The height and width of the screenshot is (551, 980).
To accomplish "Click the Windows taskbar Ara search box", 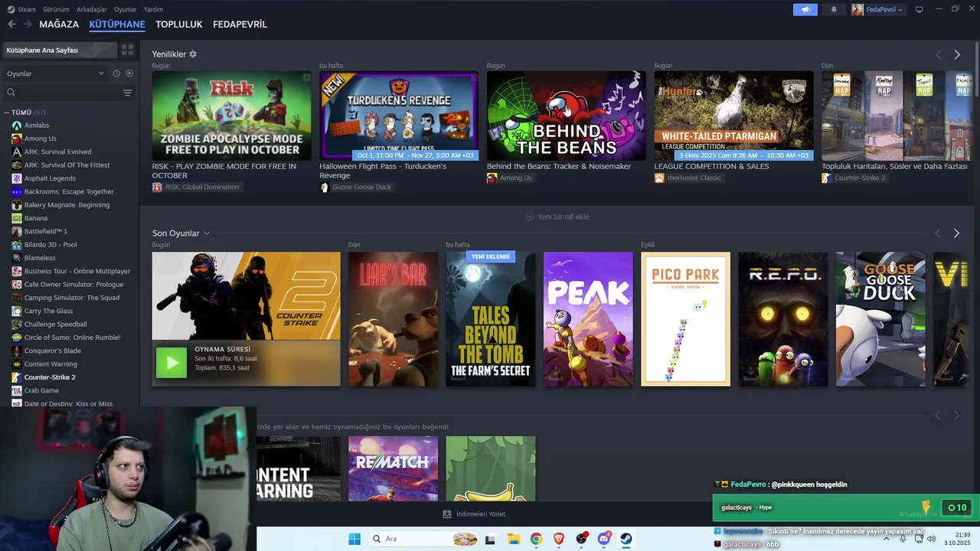I will 423,539.
